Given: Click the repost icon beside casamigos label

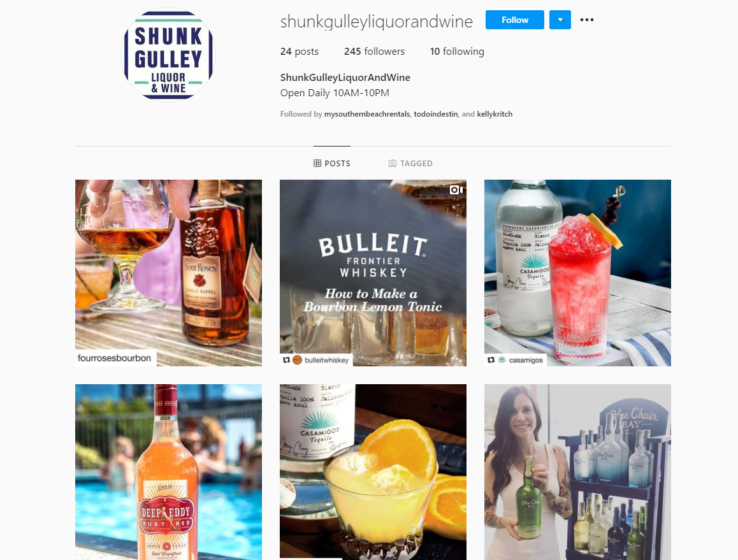Looking at the screenshot, I should (491, 360).
